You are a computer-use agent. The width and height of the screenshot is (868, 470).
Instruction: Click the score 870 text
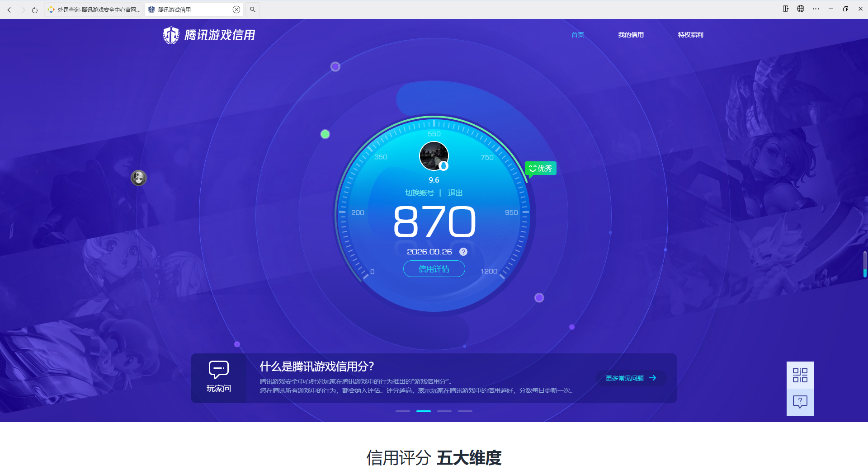tap(434, 222)
